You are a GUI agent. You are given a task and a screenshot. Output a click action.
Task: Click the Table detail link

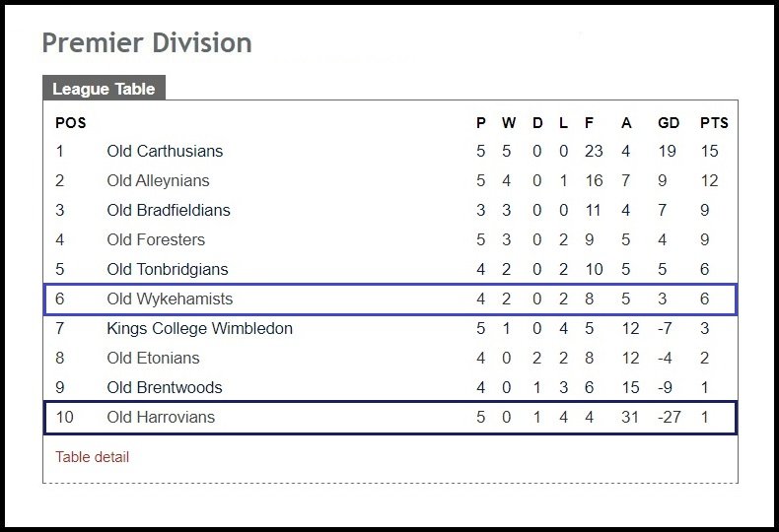pos(92,457)
